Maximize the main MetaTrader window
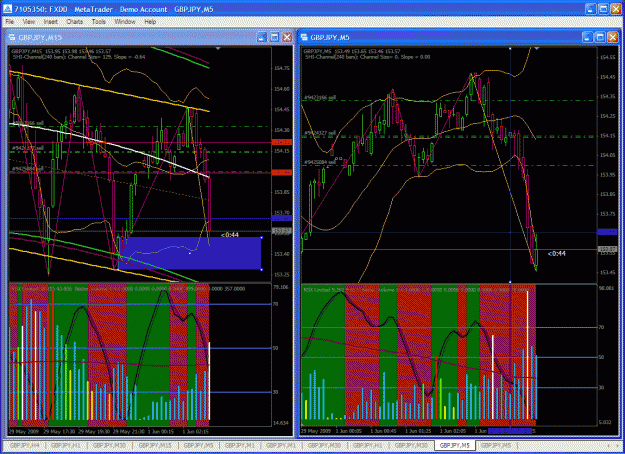Viewport: 625px width, 454px height. tap(603, 9)
